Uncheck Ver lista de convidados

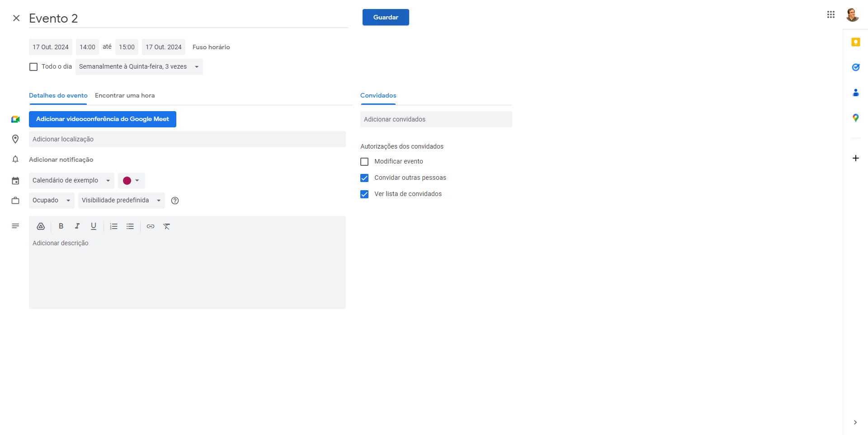pos(364,194)
